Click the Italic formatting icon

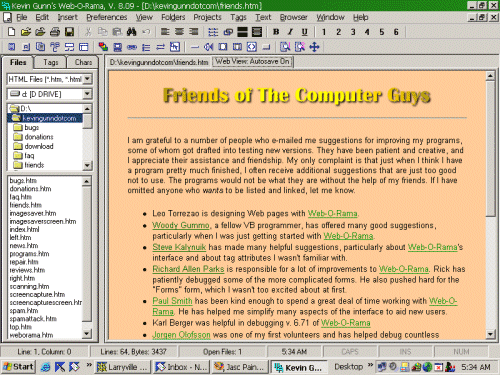pos(290,32)
